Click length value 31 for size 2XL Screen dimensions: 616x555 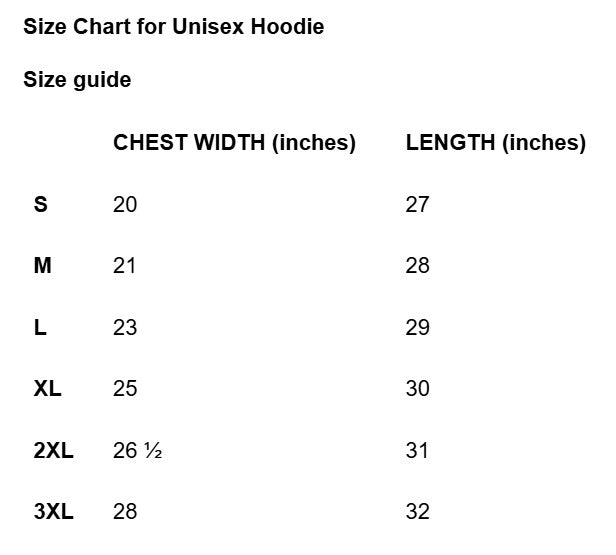coord(417,451)
